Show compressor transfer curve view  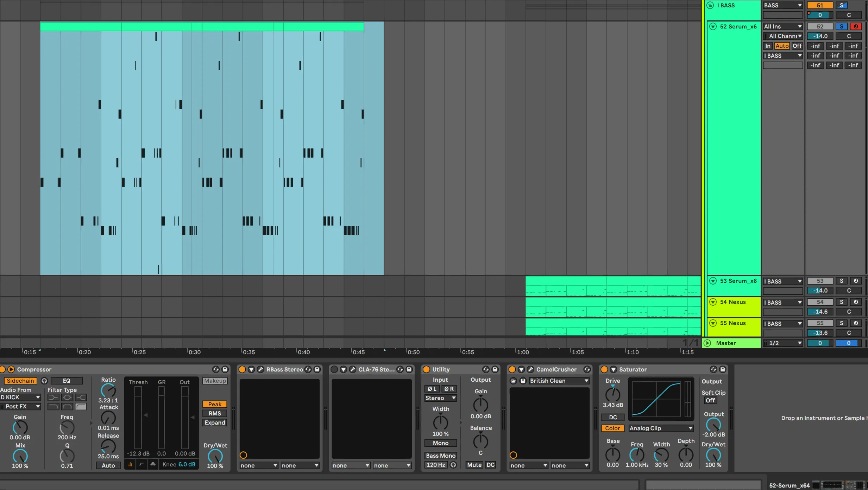point(141,464)
